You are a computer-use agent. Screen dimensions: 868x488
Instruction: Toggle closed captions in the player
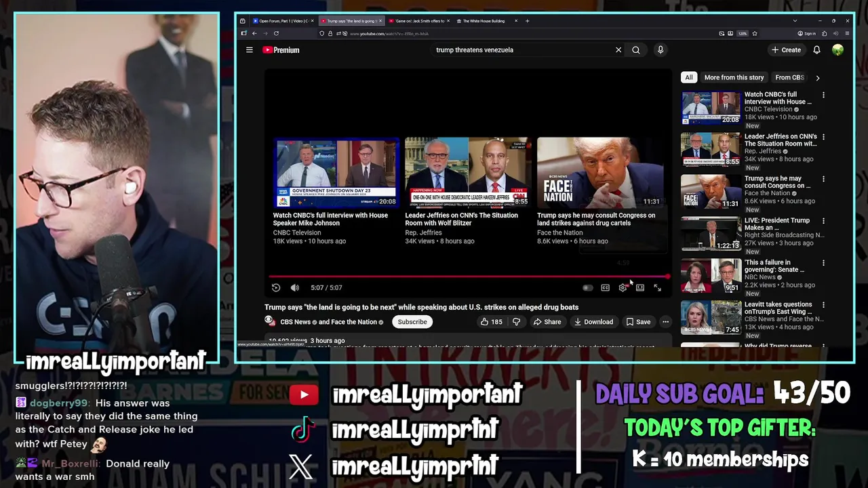pyautogui.click(x=606, y=287)
